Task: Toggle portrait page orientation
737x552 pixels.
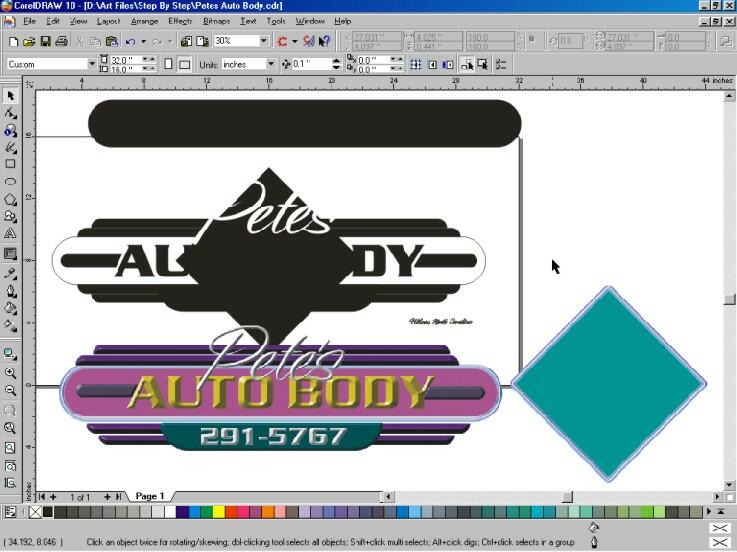Action: (x=168, y=64)
